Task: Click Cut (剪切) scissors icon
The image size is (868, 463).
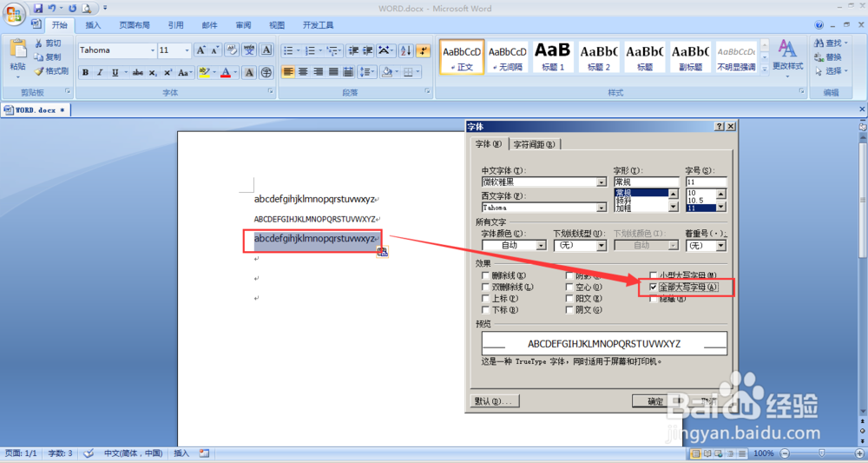Action: point(48,43)
